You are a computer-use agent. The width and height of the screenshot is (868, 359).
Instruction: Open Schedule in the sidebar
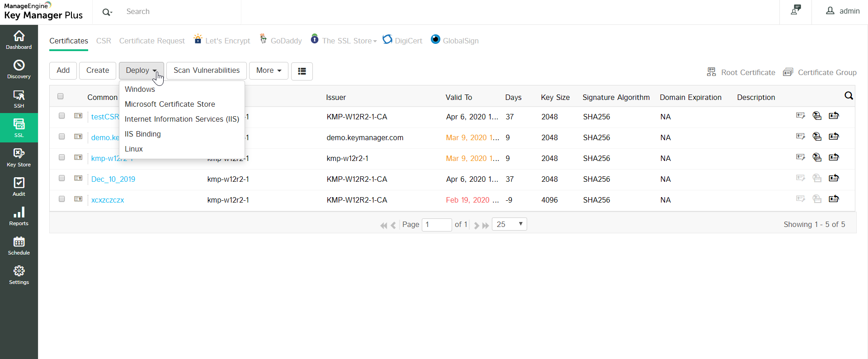click(19, 246)
